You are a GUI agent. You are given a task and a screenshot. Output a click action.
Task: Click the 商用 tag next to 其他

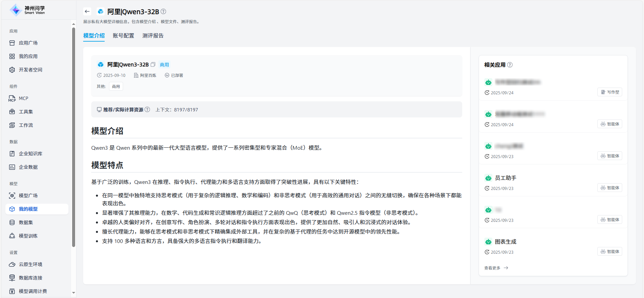[116, 87]
